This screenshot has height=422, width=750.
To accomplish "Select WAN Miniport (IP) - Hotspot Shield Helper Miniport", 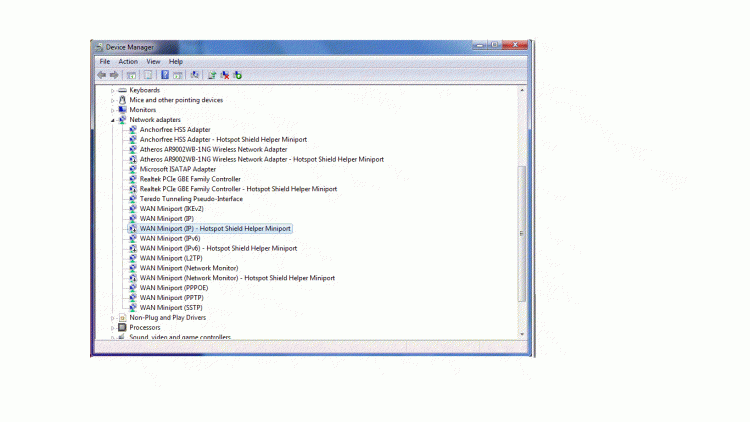I will click(x=215, y=229).
